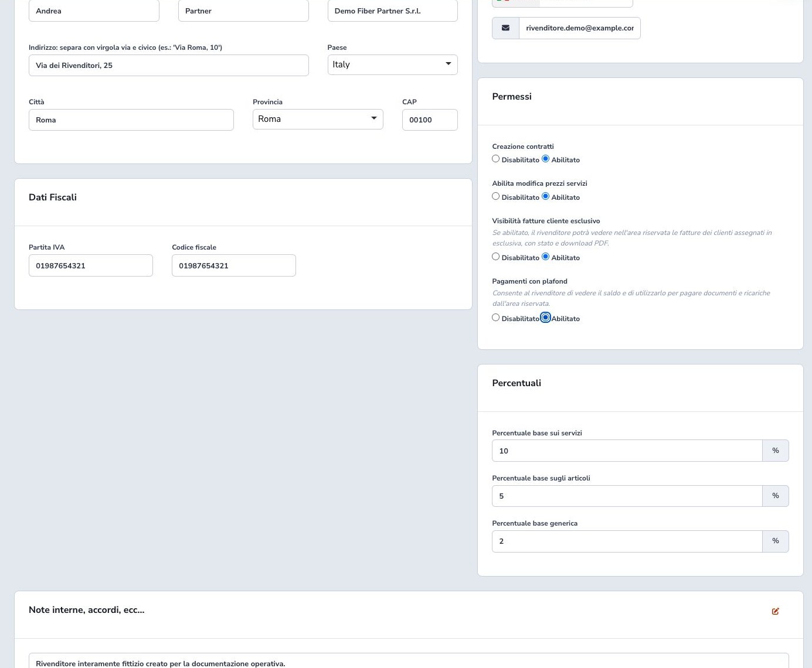Screen dimensions: 812x668
Task: Select Abilitato for Creazione contratti
Action: click(546, 159)
